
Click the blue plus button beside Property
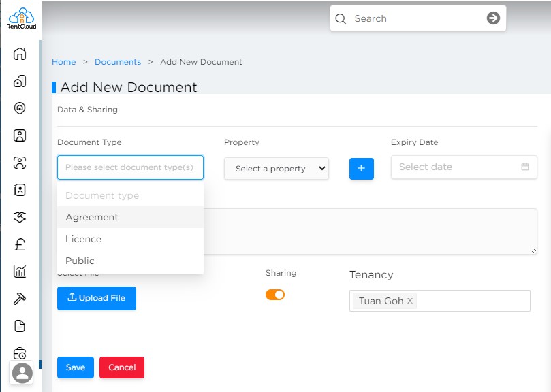tap(361, 168)
